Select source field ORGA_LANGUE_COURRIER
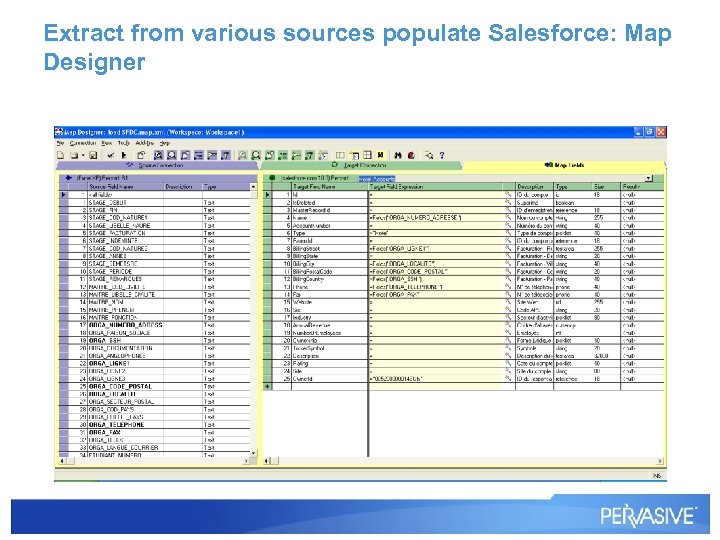Viewport: 720px width, 540px height. [125, 448]
